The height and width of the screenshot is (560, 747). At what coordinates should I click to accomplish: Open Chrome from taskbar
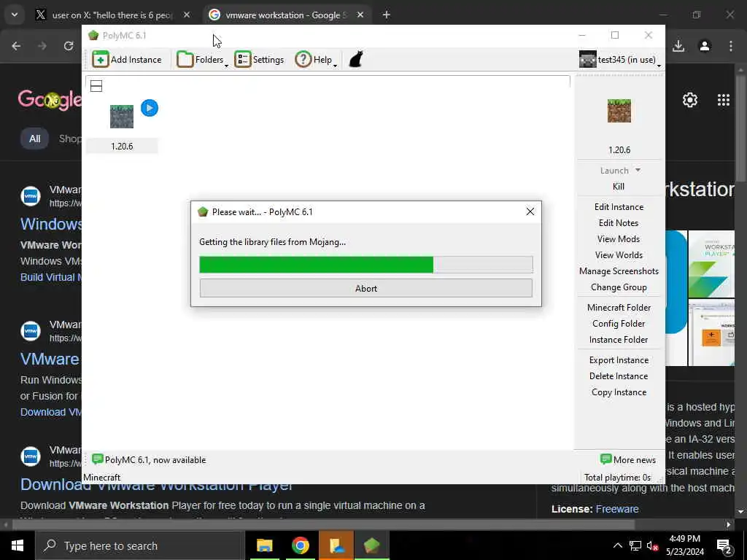click(x=300, y=545)
